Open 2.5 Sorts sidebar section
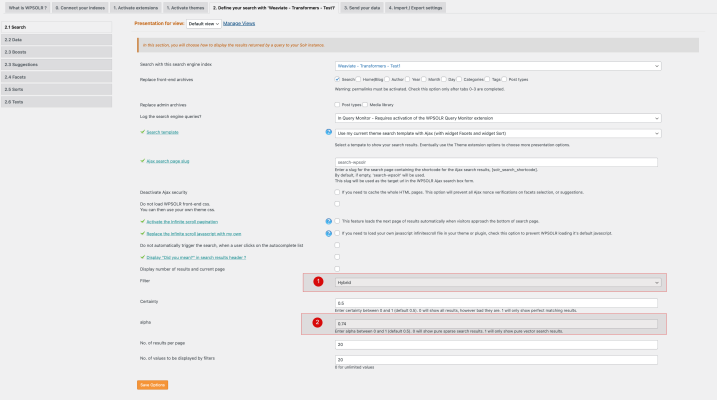The height and width of the screenshot is (400, 717). pos(56,89)
